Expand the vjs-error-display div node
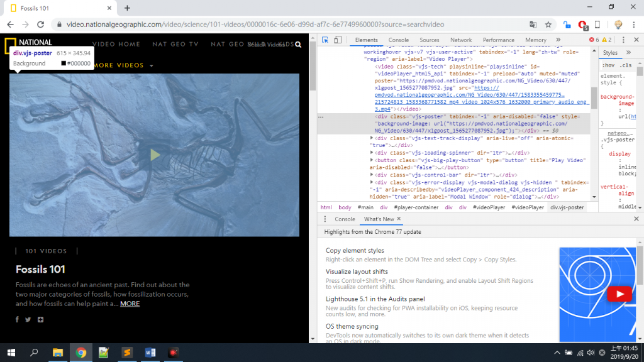The width and height of the screenshot is (644, 362). (372, 182)
